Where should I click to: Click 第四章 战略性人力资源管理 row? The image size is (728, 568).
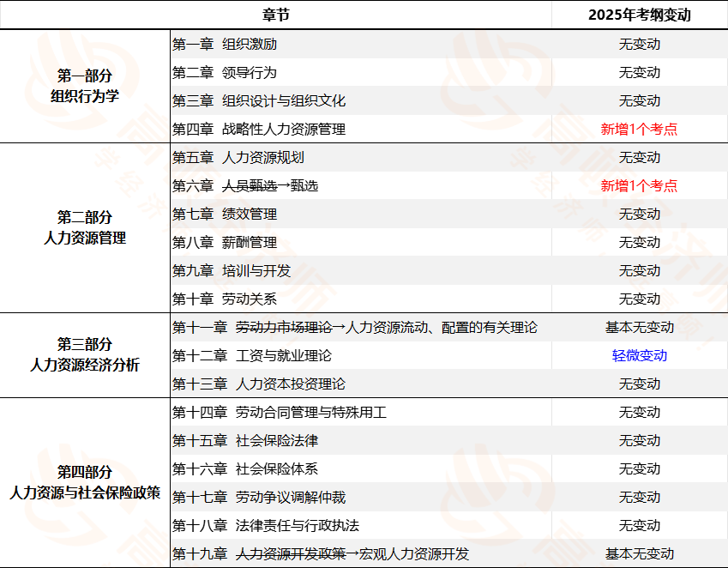coord(449,129)
